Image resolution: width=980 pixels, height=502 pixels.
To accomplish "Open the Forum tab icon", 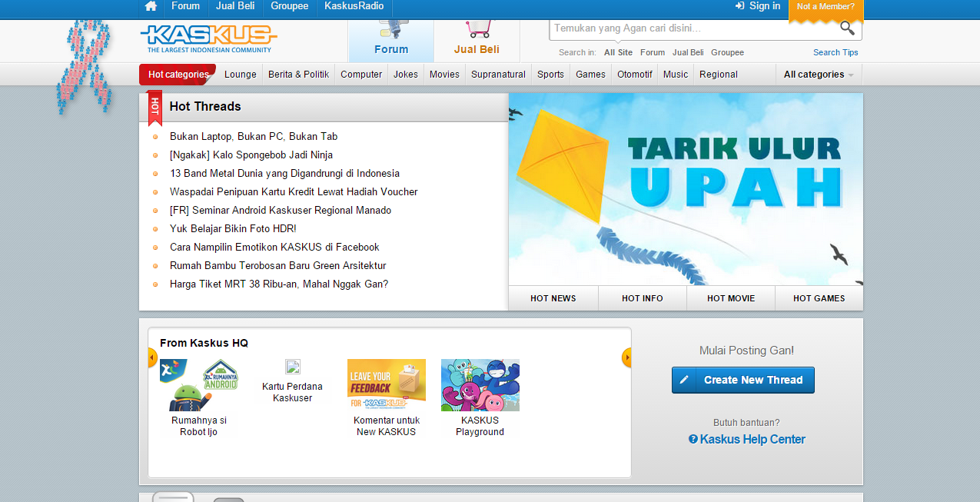I will (x=391, y=31).
